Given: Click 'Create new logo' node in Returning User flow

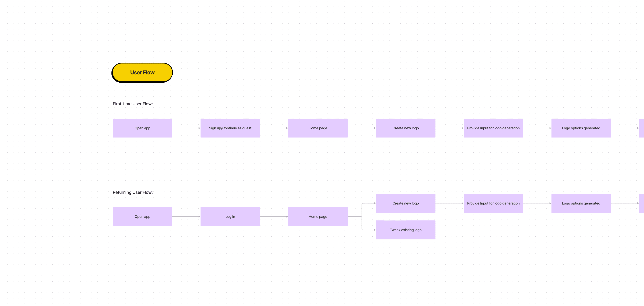Looking at the screenshot, I should pyautogui.click(x=406, y=203).
